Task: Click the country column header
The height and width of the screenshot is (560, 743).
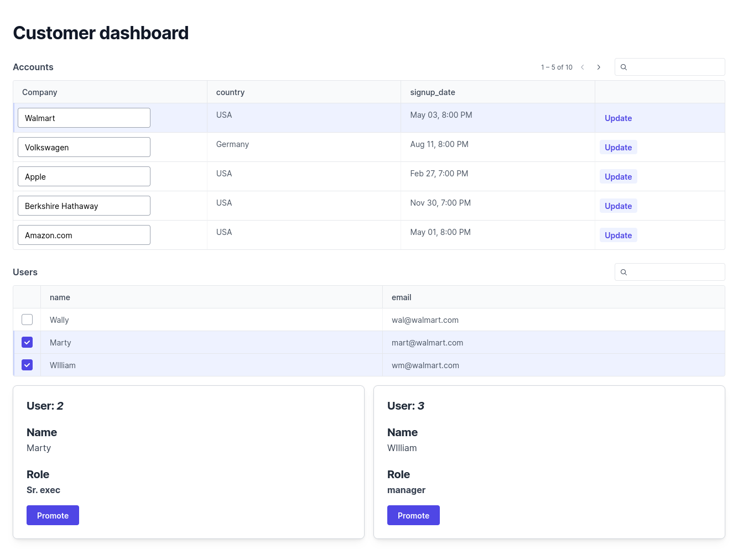Action: pos(304,92)
